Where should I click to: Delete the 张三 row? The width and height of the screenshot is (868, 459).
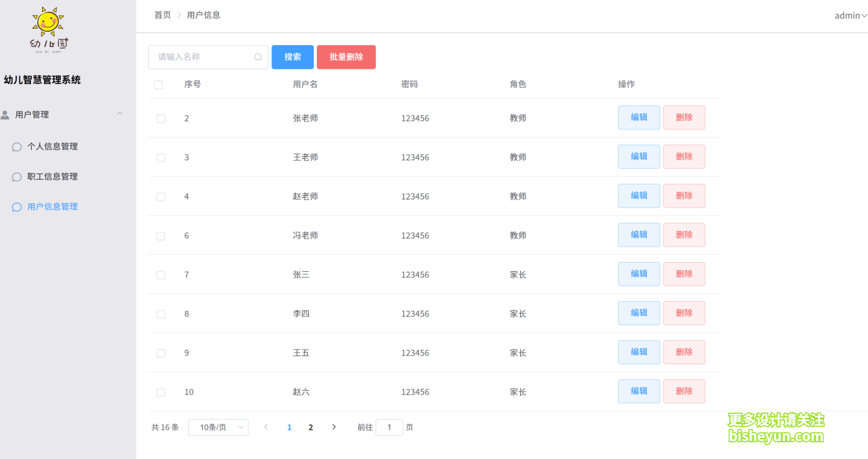click(x=684, y=274)
